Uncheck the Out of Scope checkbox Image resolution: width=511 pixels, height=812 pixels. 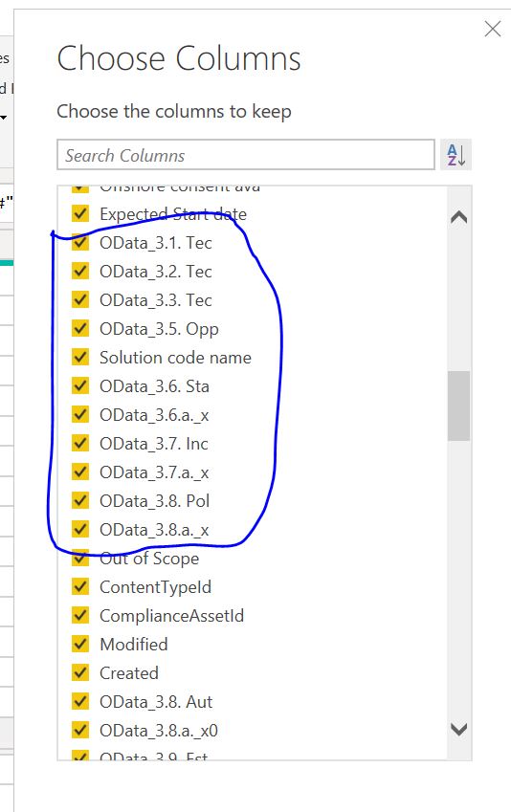click(80, 558)
